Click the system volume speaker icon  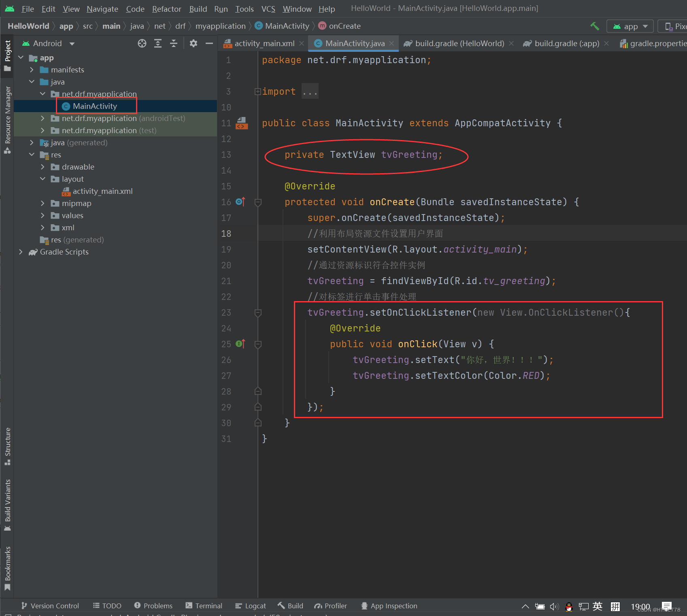554,606
